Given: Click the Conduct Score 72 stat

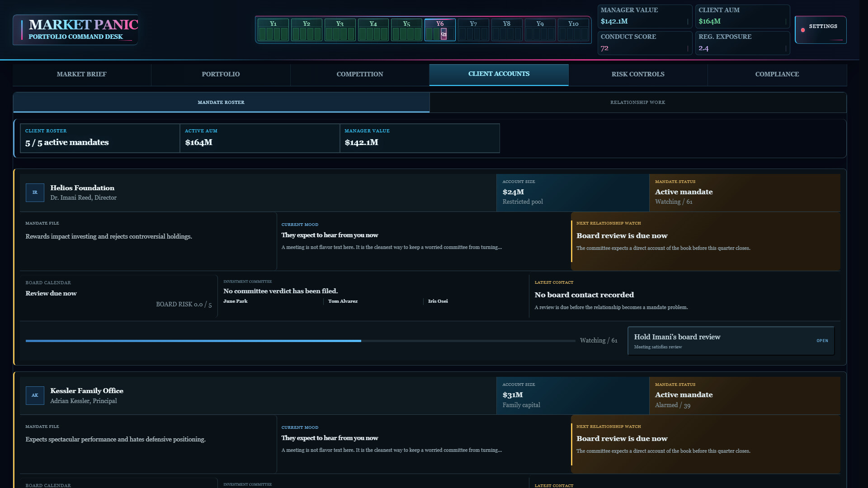Looking at the screenshot, I should point(645,43).
